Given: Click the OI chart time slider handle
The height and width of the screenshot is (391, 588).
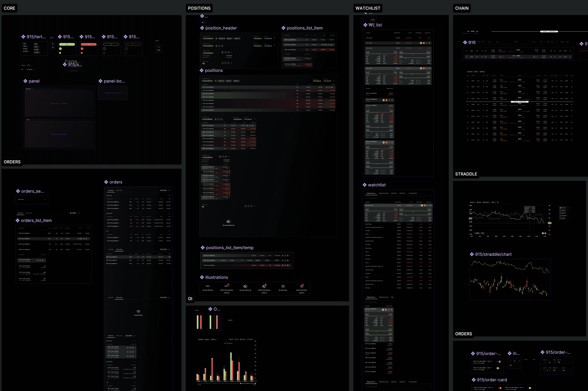Looking at the screenshot, I should click(x=240, y=384).
